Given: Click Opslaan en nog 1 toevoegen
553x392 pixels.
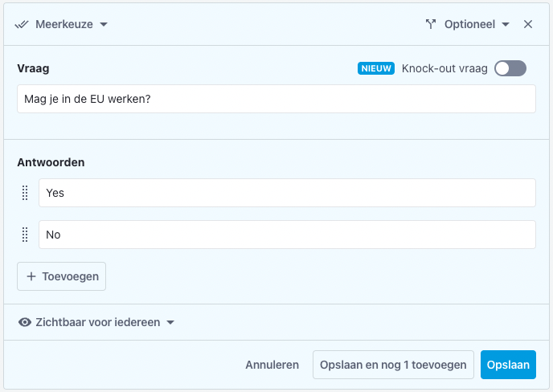Looking at the screenshot, I should tap(393, 365).
